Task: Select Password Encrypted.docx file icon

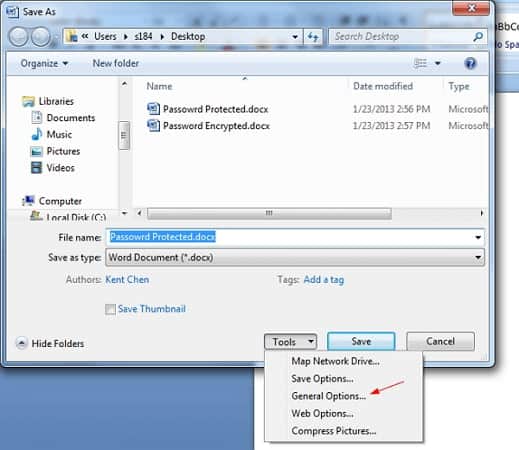Action: (153, 126)
